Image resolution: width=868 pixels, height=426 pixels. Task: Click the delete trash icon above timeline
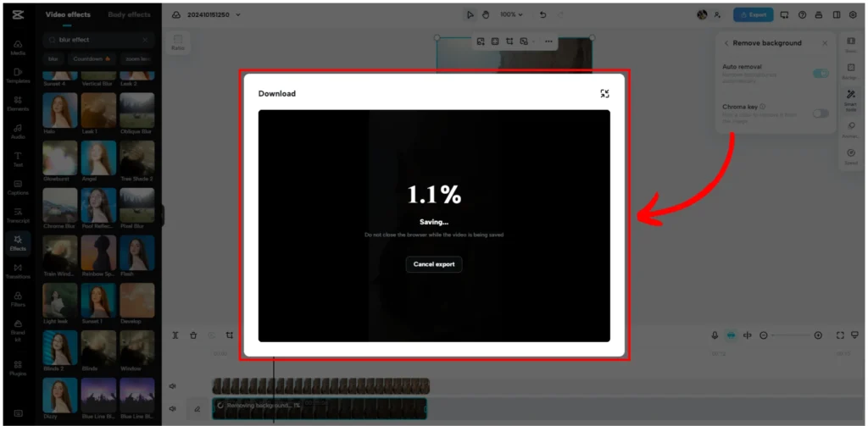pos(193,335)
